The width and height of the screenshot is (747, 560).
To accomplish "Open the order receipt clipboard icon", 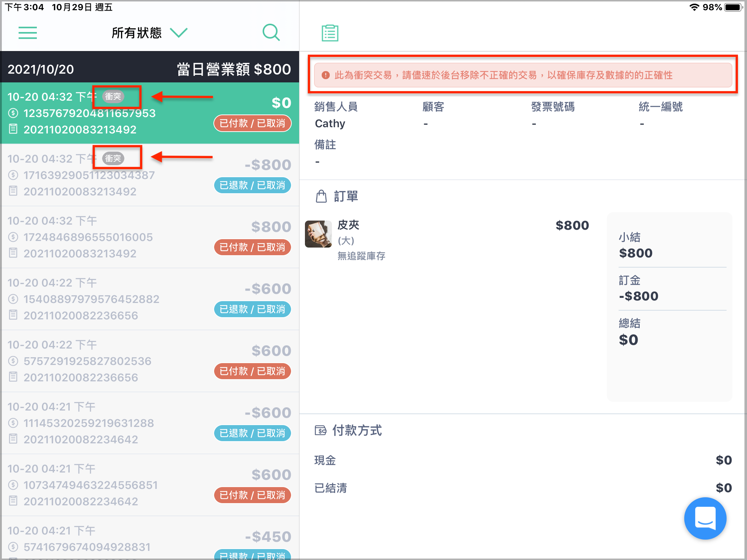I will [x=330, y=33].
